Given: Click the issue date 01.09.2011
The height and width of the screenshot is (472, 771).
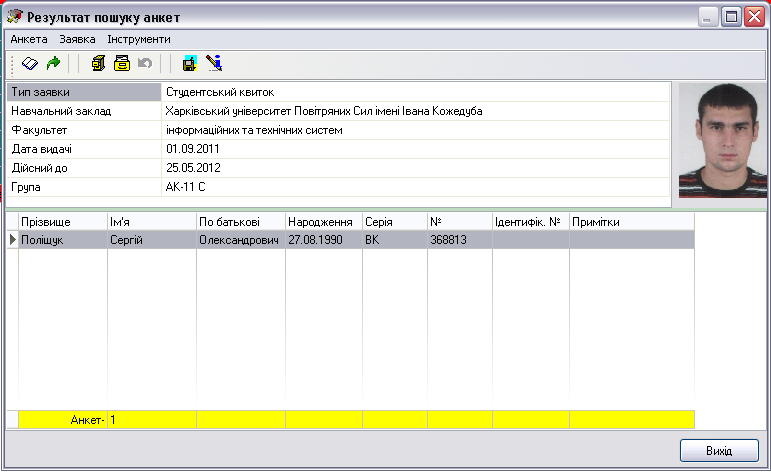Looking at the screenshot, I should [193, 149].
